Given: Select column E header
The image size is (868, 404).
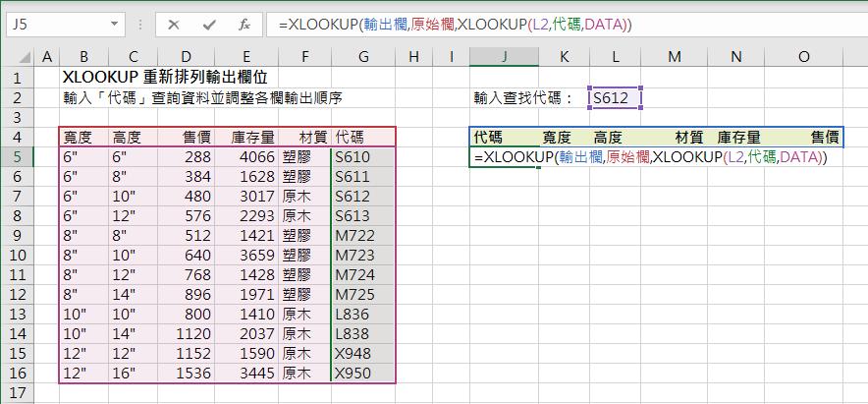Looking at the screenshot, I should pyautogui.click(x=246, y=57).
